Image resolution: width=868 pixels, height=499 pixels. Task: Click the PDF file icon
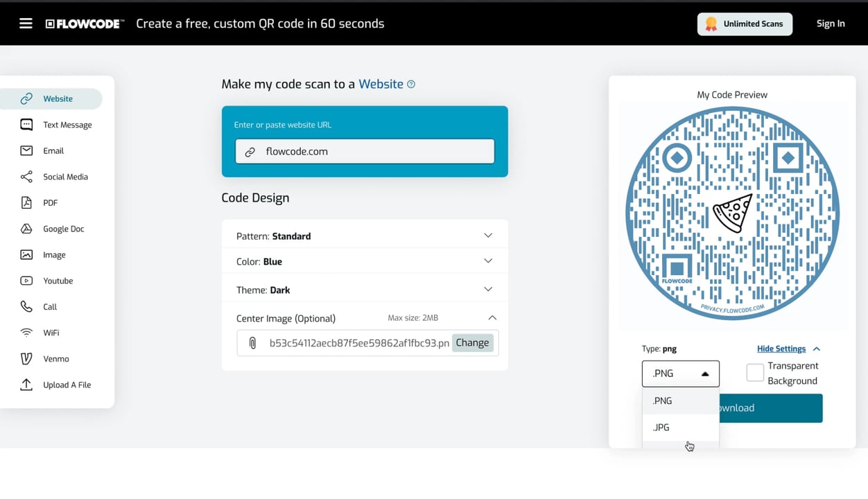coord(26,202)
